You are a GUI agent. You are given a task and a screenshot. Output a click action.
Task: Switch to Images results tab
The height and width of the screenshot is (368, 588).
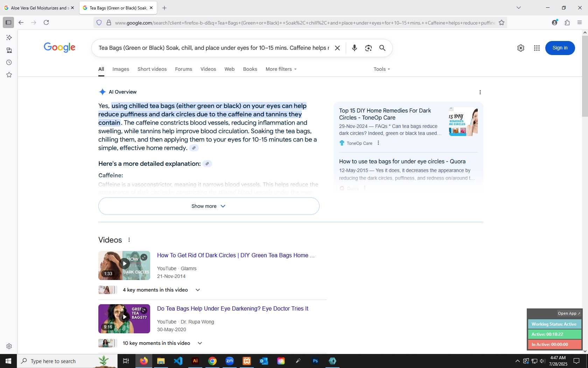[x=121, y=69]
